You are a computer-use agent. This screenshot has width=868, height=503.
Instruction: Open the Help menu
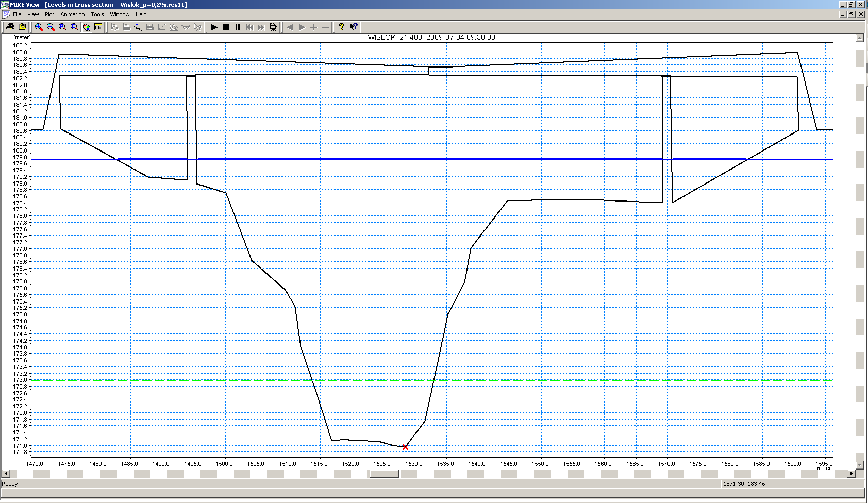[141, 14]
